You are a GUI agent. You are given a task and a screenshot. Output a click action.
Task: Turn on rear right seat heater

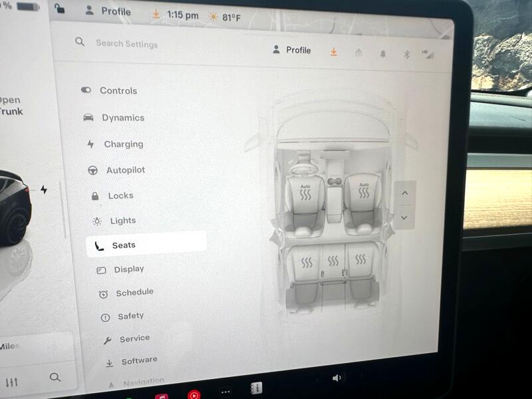click(x=360, y=260)
